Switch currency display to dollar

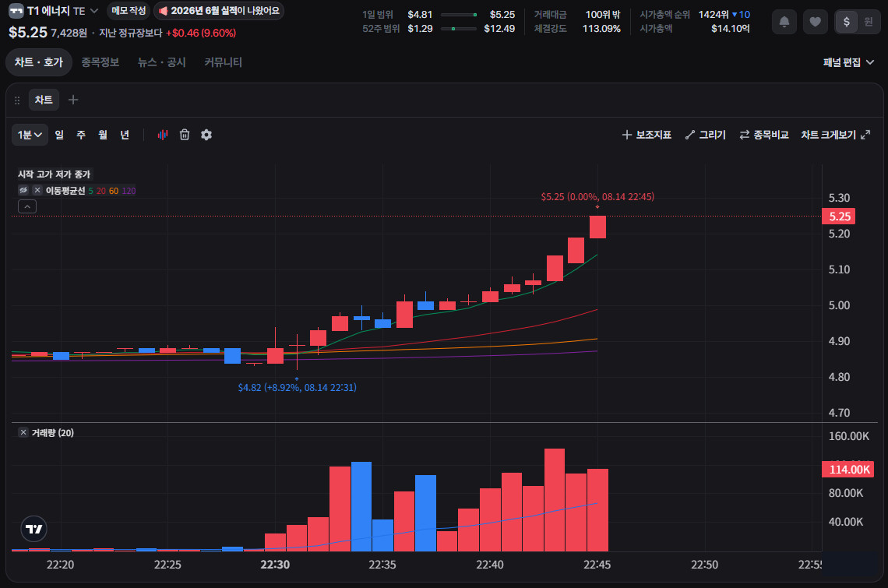coord(846,22)
